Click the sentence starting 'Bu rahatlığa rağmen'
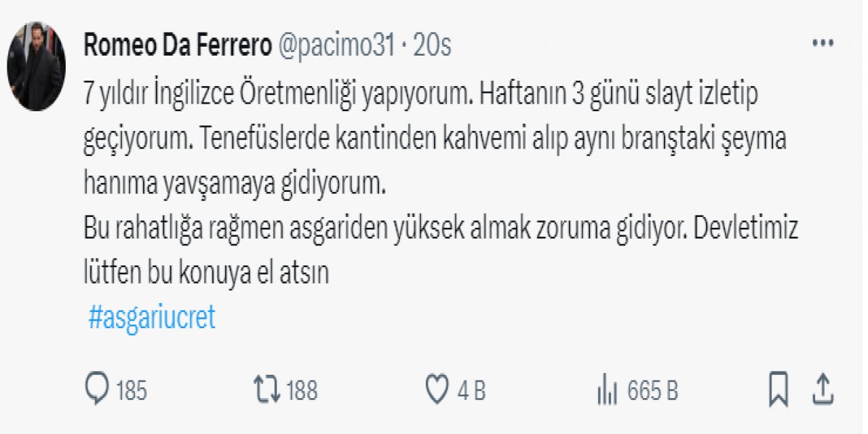This screenshot has width=868, height=434. pos(441,230)
